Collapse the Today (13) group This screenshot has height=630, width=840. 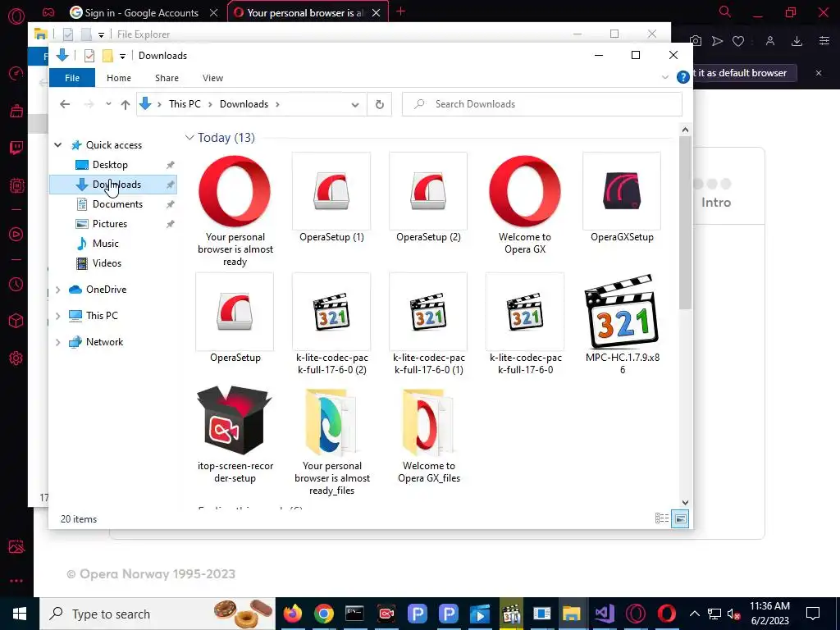(189, 138)
